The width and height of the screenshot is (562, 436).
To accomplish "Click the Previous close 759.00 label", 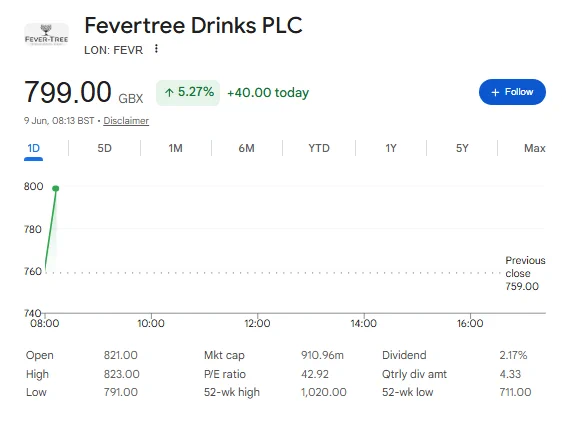I will click(525, 273).
